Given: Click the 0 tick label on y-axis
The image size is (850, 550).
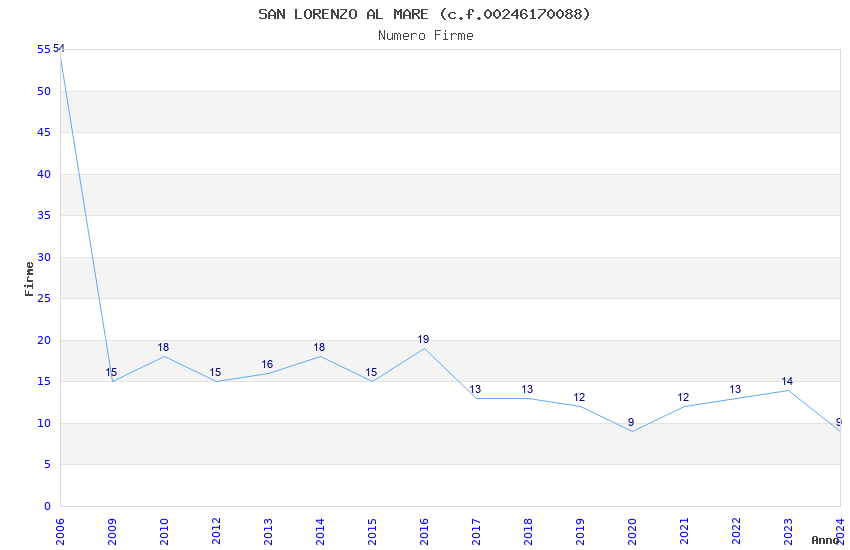Looking at the screenshot, I should [47, 506].
